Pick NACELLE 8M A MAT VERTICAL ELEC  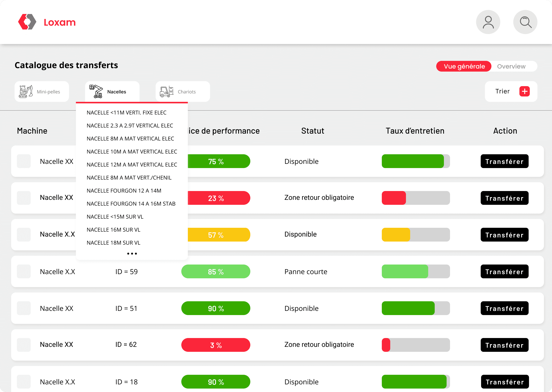130,139
